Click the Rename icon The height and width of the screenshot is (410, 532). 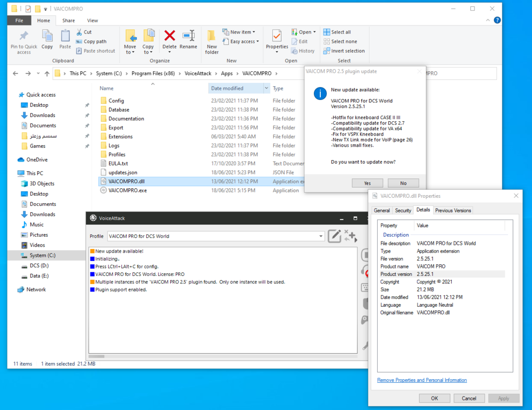point(189,36)
